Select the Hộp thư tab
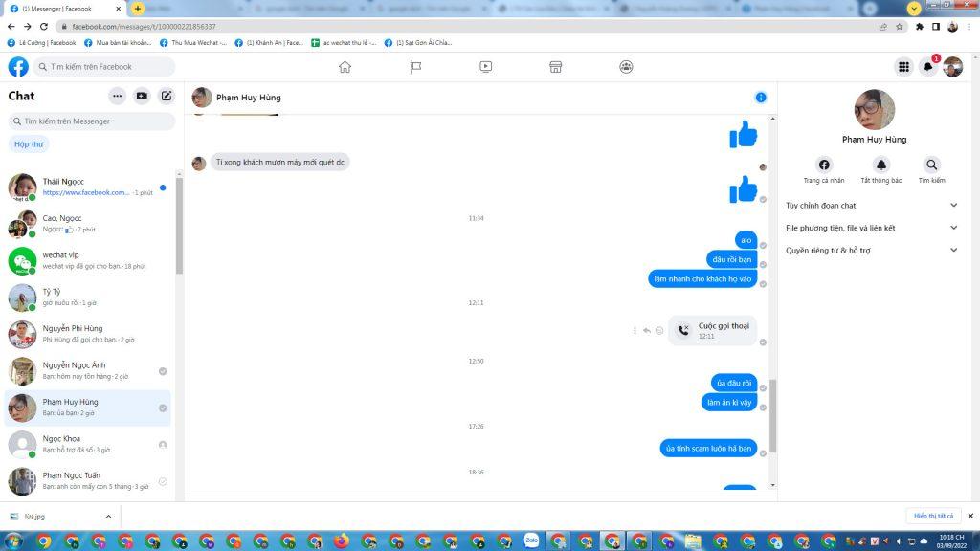This screenshot has height=551, width=980. tap(29, 144)
